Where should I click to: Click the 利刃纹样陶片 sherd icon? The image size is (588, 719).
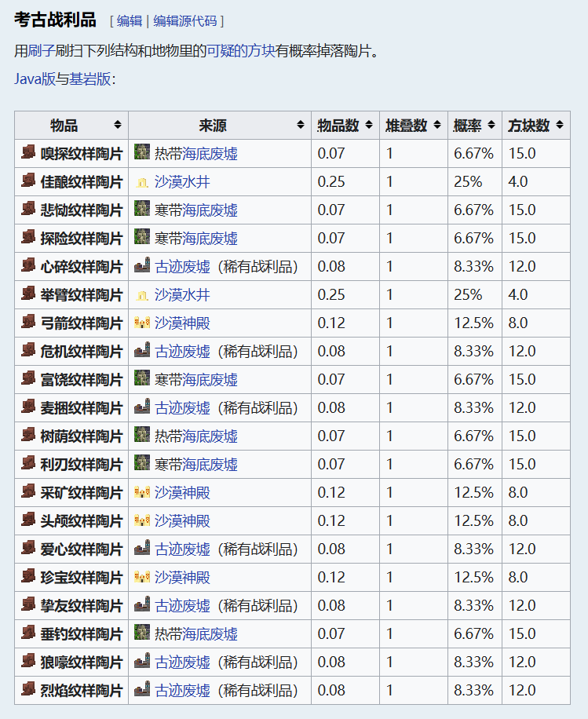tap(28, 463)
